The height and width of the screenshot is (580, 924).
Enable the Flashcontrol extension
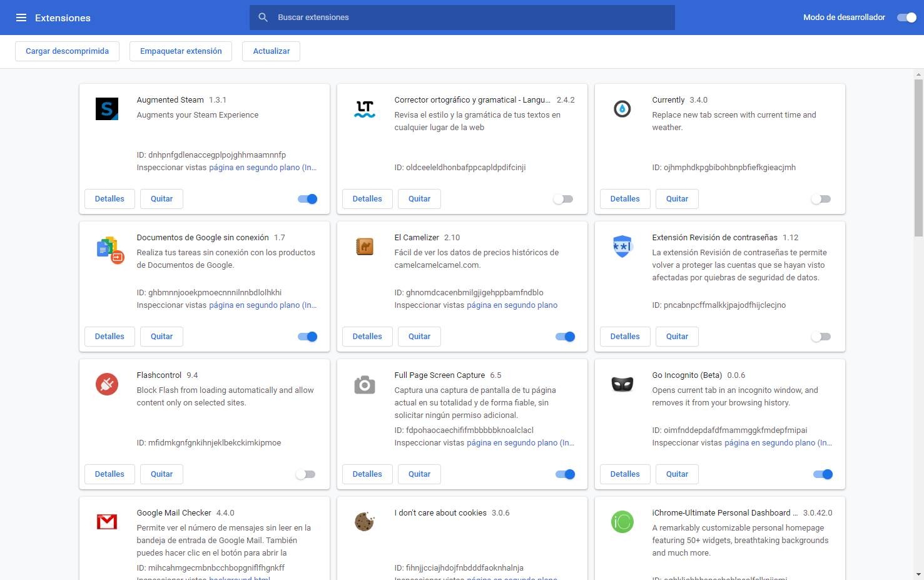tap(305, 474)
